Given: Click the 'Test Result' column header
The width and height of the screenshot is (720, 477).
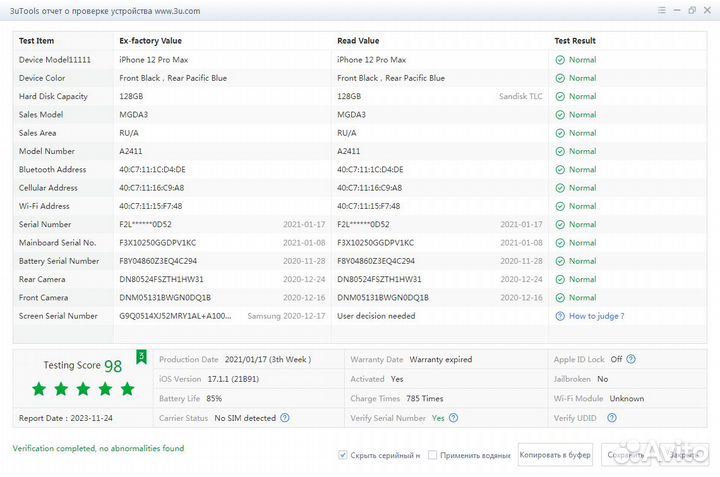Looking at the screenshot, I should [575, 41].
